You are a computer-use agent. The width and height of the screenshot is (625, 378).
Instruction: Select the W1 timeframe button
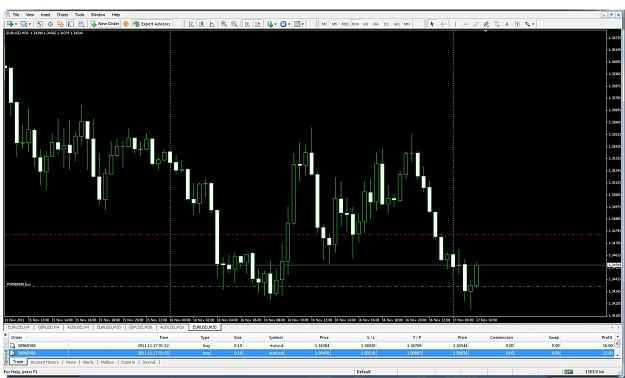tap(397, 24)
